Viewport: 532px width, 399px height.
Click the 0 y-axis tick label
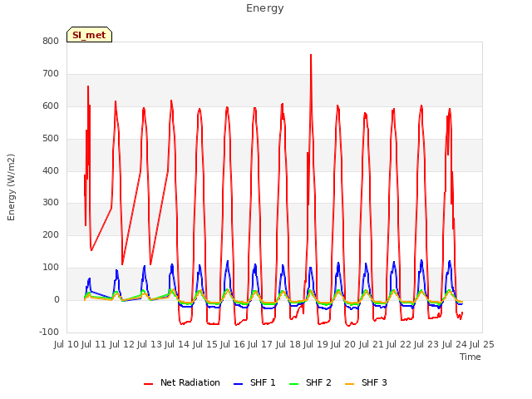[x=57, y=300]
